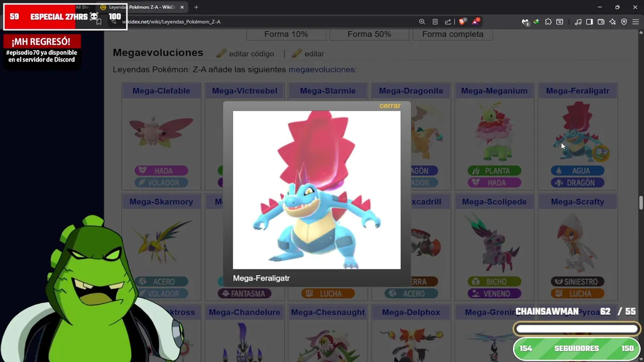Toggle reader mode icon in the address bar
Screen dimensions: 644x362
pos(435,22)
